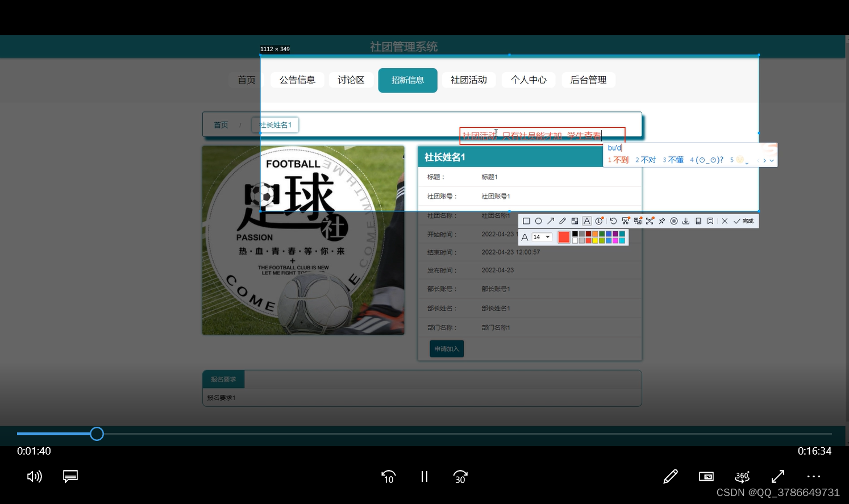Select the text annotation tool
Image resolution: width=849 pixels, height=504 pixels.
click(x=587, y=221)
